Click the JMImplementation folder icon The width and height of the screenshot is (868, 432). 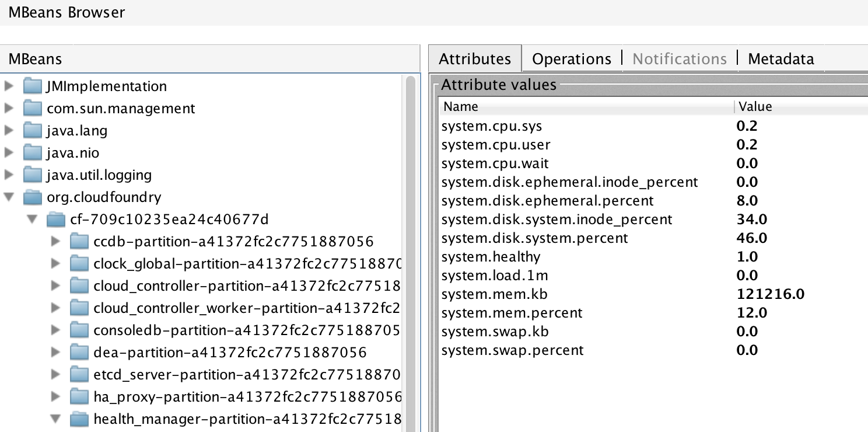click(33, 86)
